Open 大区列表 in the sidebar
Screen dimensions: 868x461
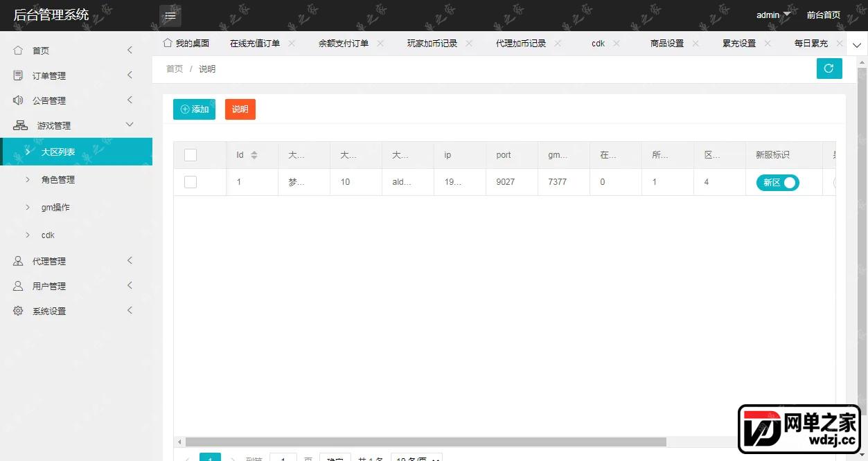pyautogui.click(x=76, y=152)
